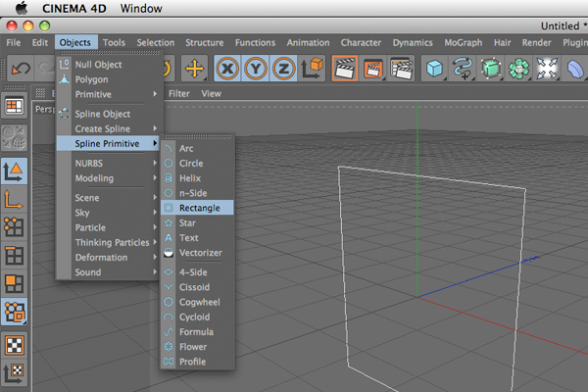
Task: Click the Undo arrow icon
Action: (21, 69)
